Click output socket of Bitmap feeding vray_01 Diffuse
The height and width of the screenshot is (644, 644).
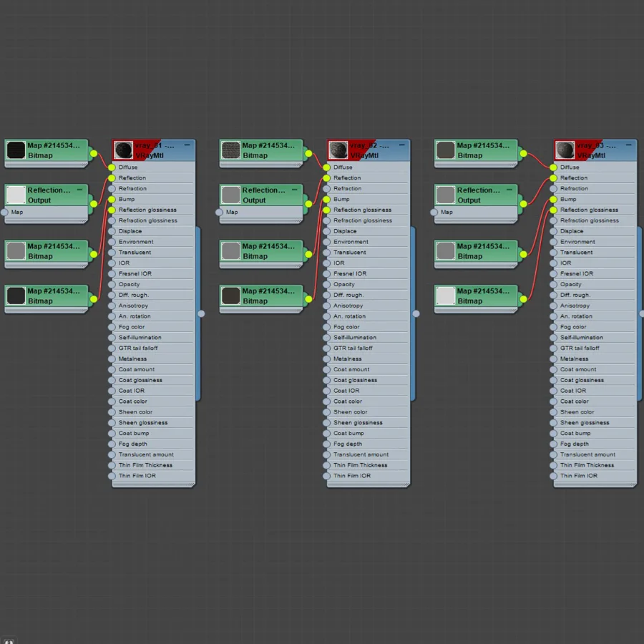pos(94,154)
